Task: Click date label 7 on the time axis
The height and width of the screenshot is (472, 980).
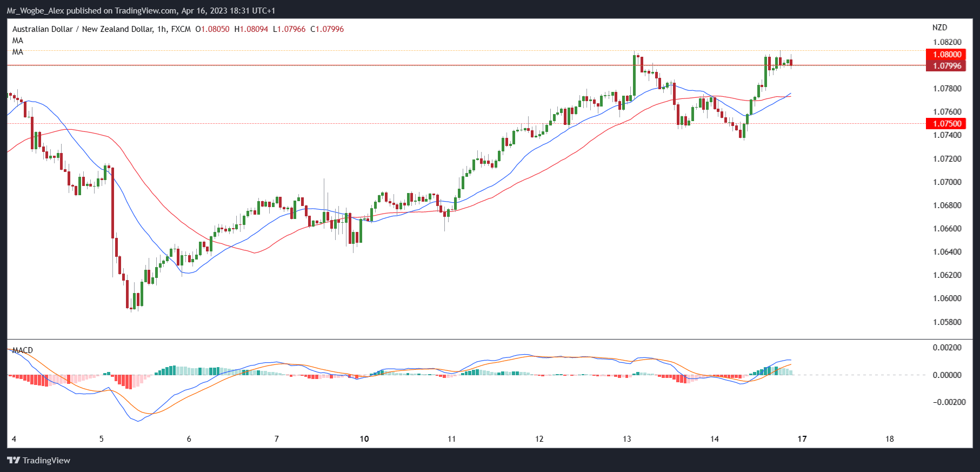Action: 277,439
